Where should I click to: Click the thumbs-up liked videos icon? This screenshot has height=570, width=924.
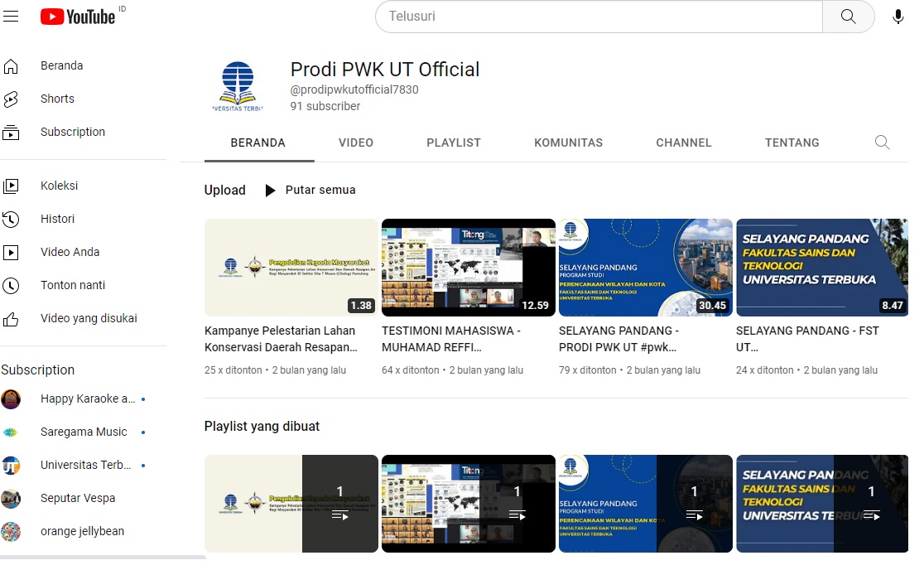[11, 320]
